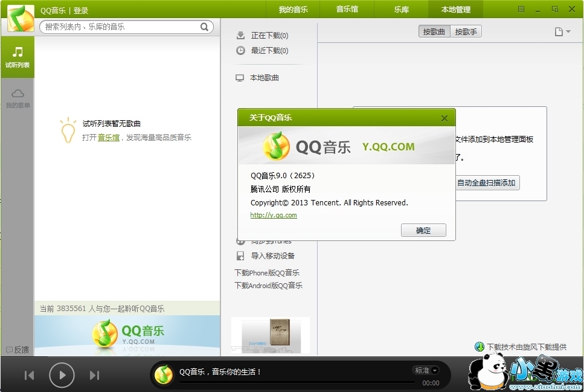
Task: Play the current song
Action: (x=62, y=375)
